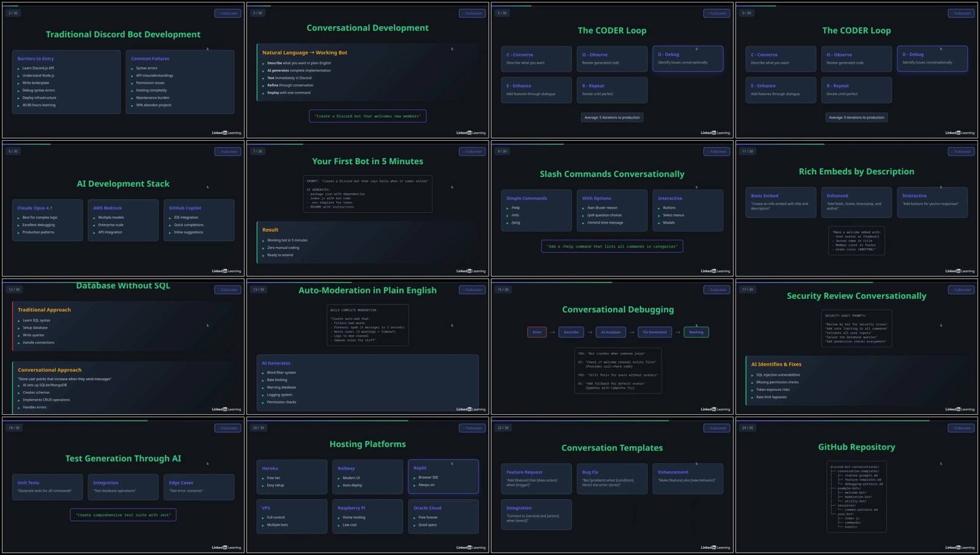Expand Test Generation Through AI slide to fullscreen
This screenshot has height=555, width=980.
pos(228,428)
